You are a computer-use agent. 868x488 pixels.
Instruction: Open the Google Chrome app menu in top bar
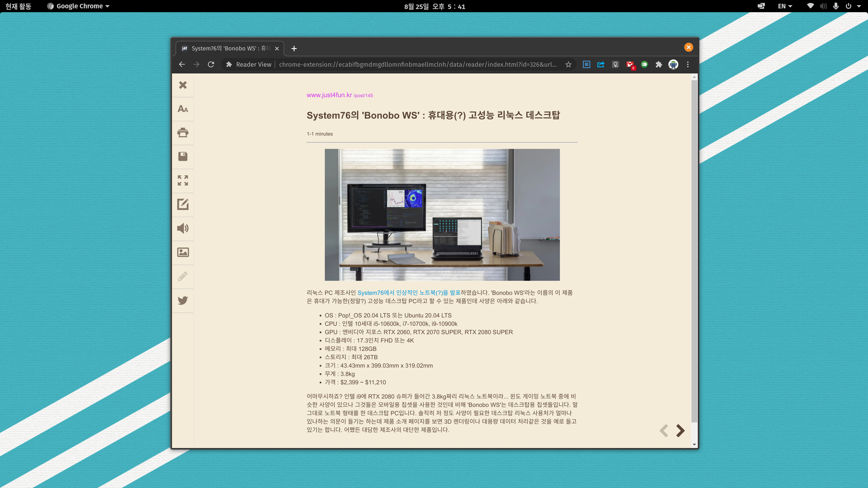(x=78, y=6)
